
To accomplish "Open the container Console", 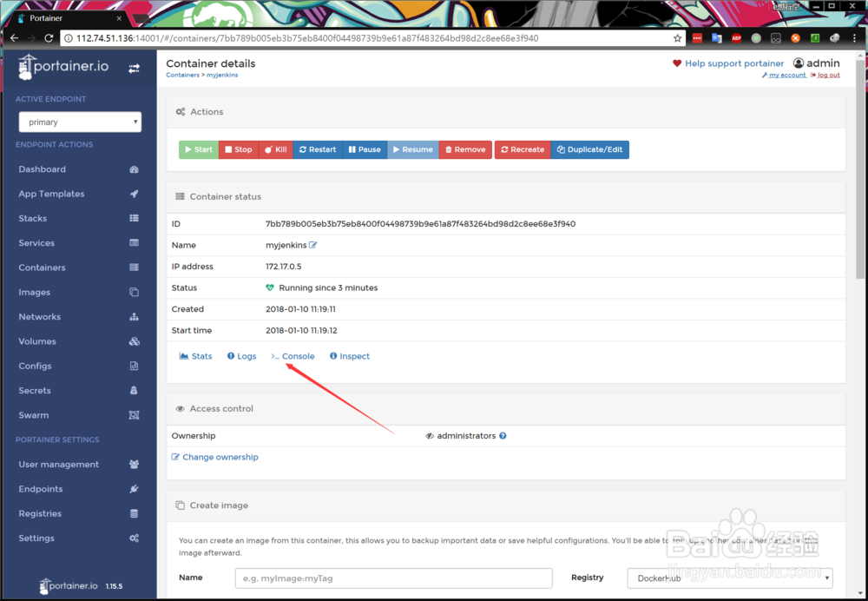I will tap(293, 356).
